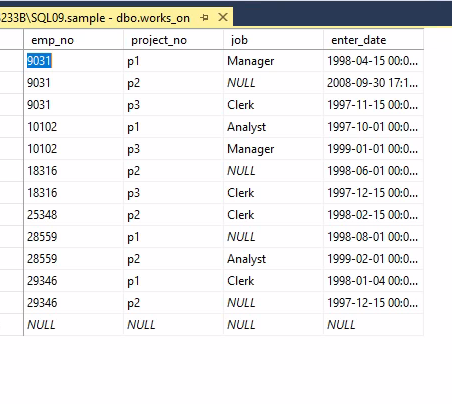This screenshot has width=452, height=404.
Task: Select emp_no 10102 in the Analyst row
Action: [73, 127]
